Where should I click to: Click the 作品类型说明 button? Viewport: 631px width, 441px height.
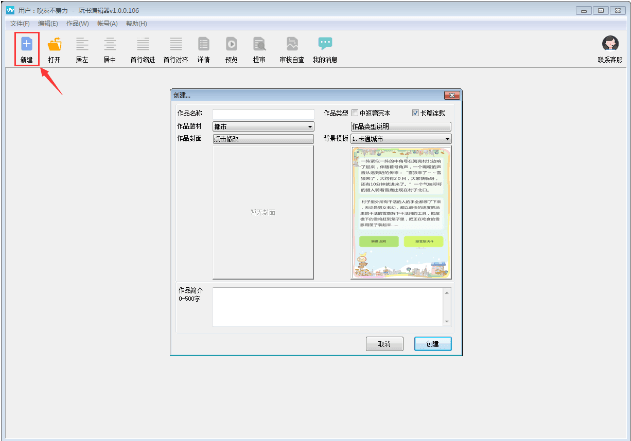(401, 127)
